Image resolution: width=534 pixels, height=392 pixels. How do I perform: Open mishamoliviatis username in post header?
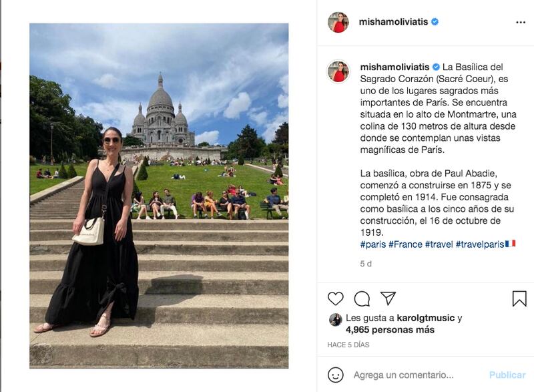393,22
